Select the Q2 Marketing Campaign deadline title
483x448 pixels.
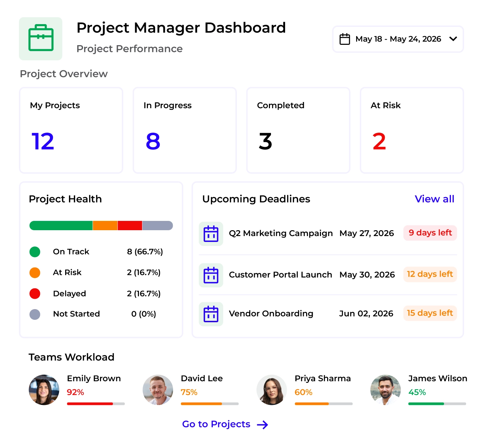281,233
